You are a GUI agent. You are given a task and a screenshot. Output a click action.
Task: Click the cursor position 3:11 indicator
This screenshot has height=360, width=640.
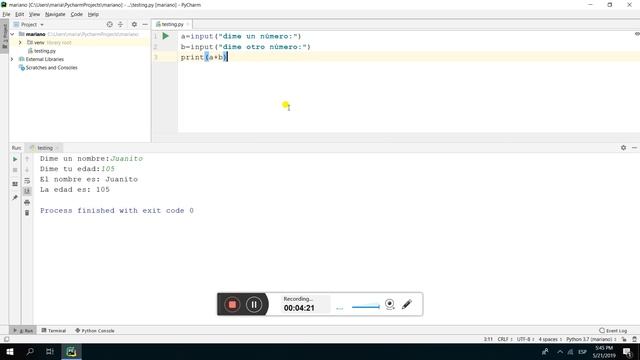coord(488,339)
